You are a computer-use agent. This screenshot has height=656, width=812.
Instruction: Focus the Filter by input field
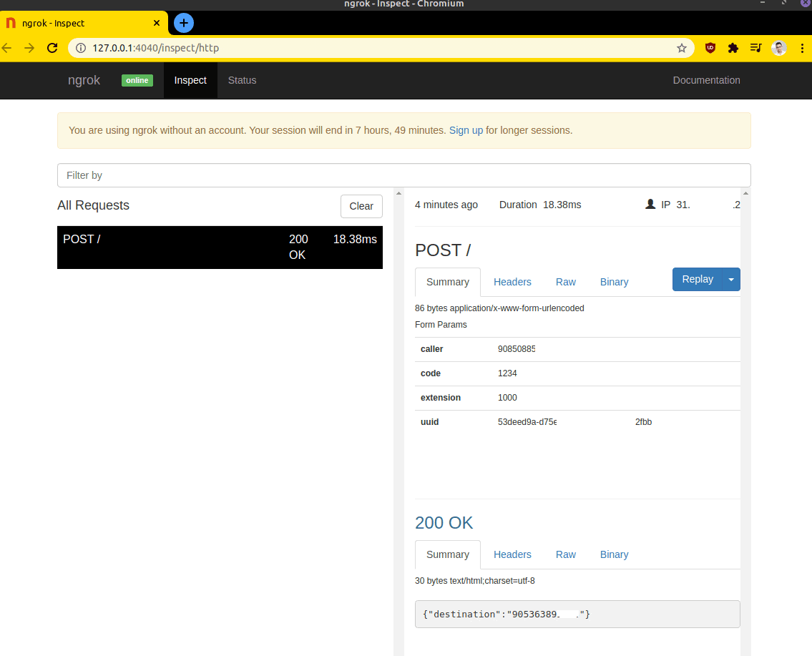point(403,175)
